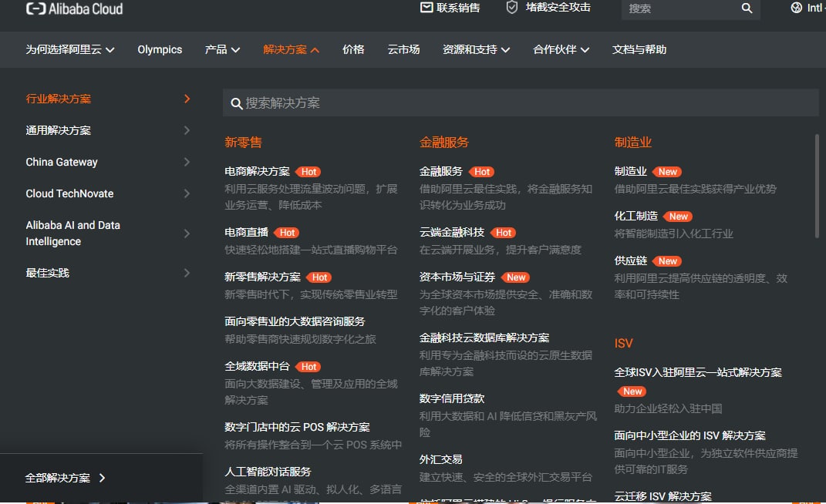Viewport: 826px width, 504px height.
Task: Open 全部解决方案 link
Action: pyautogui.click(x=57, y=478)
